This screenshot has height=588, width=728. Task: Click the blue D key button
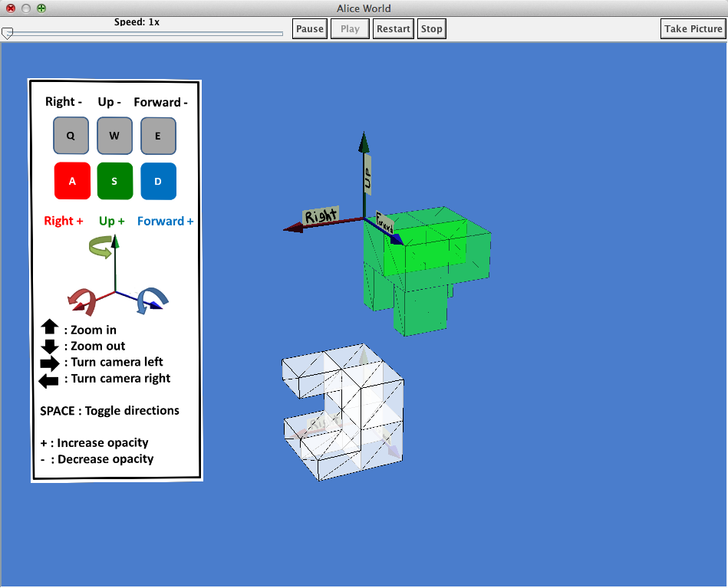158,181
